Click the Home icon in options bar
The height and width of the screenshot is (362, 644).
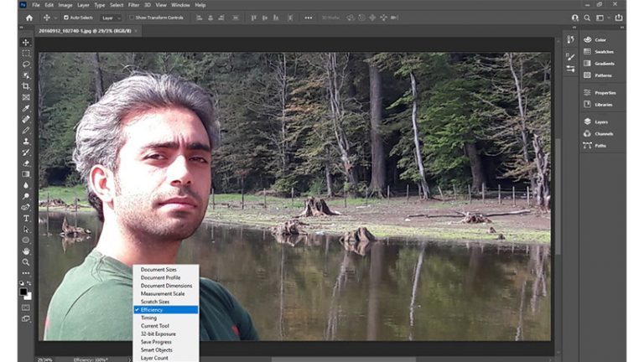pyautogui.click(x=29, y=17)
